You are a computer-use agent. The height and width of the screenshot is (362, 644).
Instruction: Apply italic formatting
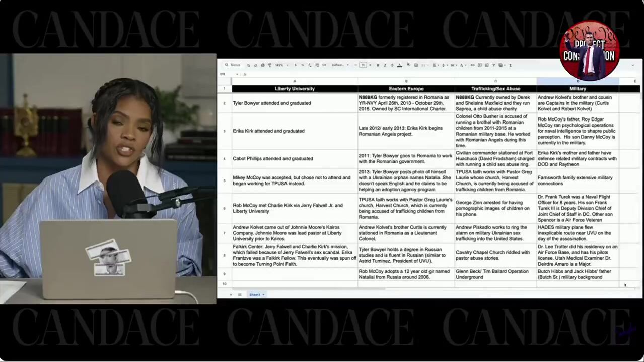tap(385, 65)
